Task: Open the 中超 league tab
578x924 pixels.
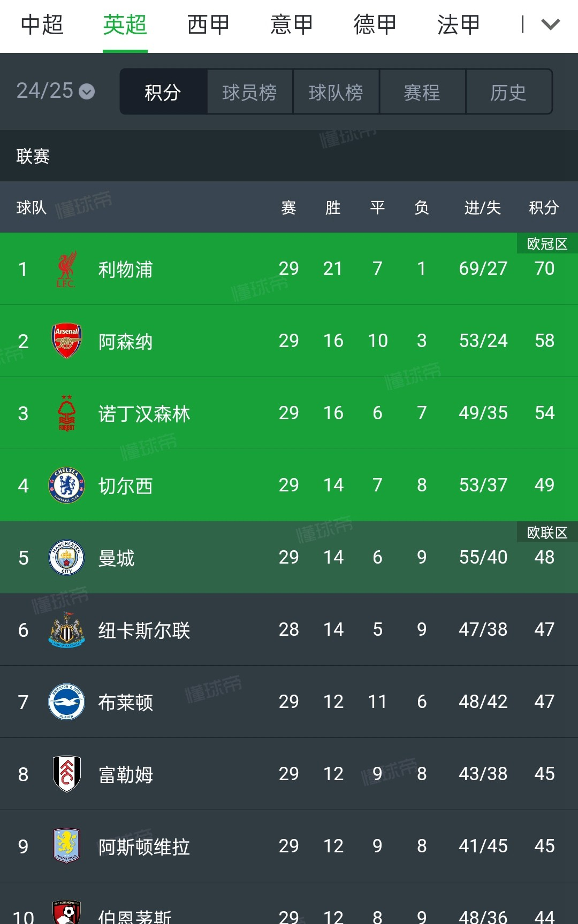Action: [42, 25]
